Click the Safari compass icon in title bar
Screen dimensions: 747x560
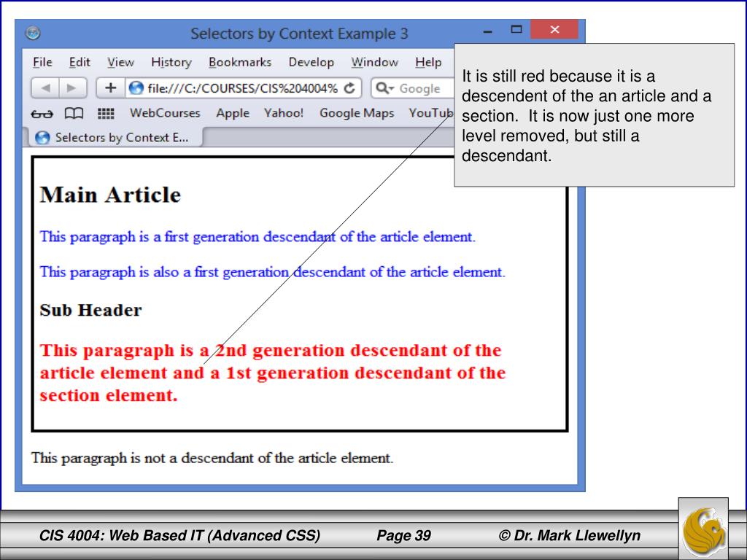[33, 33]
